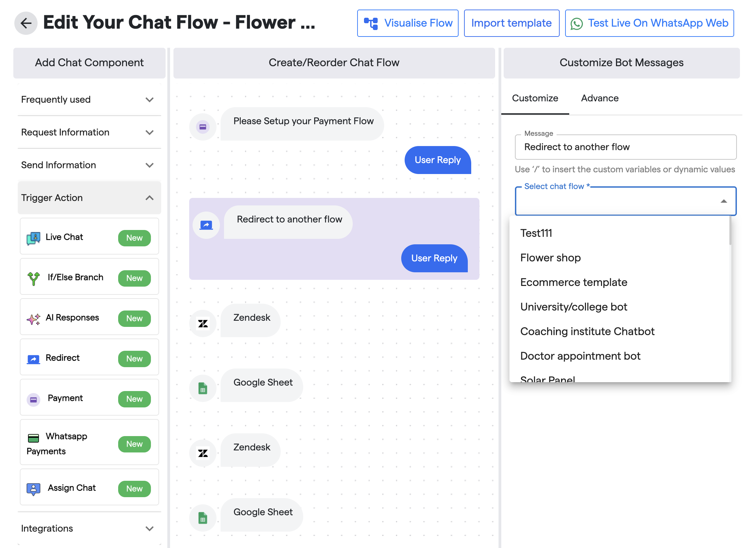Click the first Google Sheet icon in flow
756x548 pixels.
[203, 388]
